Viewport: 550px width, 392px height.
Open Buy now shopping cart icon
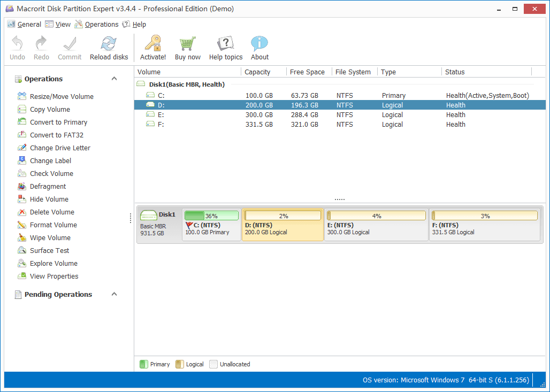point(187,44)
